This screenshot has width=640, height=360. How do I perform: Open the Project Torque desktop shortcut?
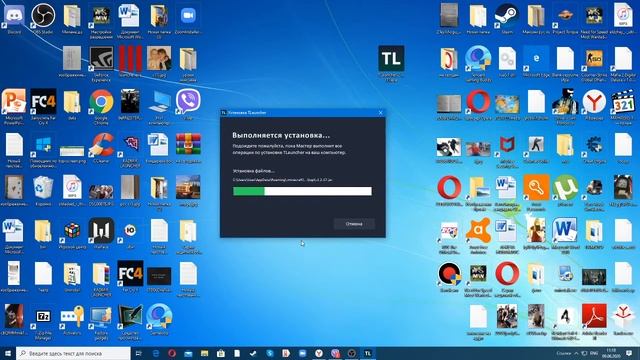click(565, 19)
